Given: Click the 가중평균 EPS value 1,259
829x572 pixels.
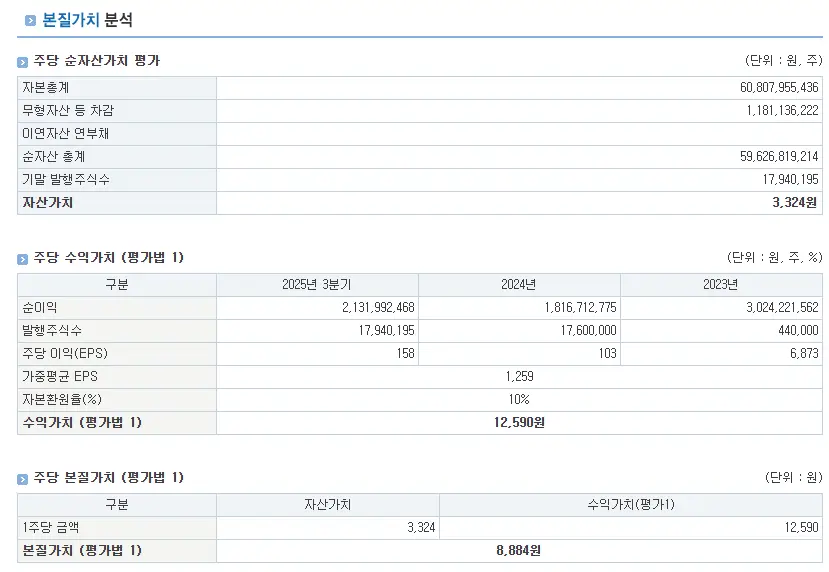Looking at the screenshot, I should (x=519, y=377).
